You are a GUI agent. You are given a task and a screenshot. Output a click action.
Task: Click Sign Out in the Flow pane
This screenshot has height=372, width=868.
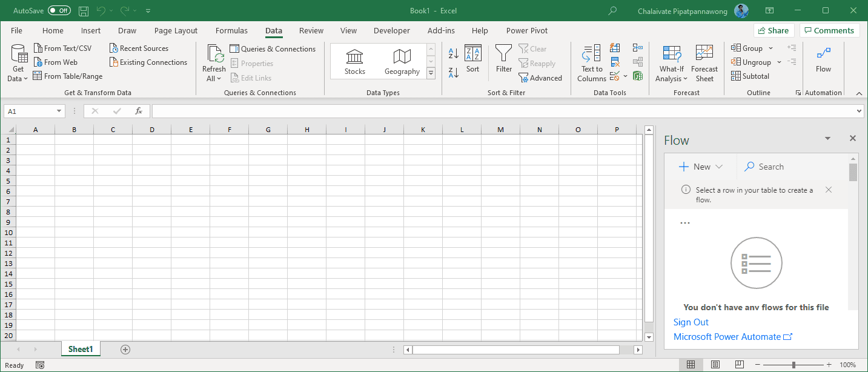[x=691, y=322]
